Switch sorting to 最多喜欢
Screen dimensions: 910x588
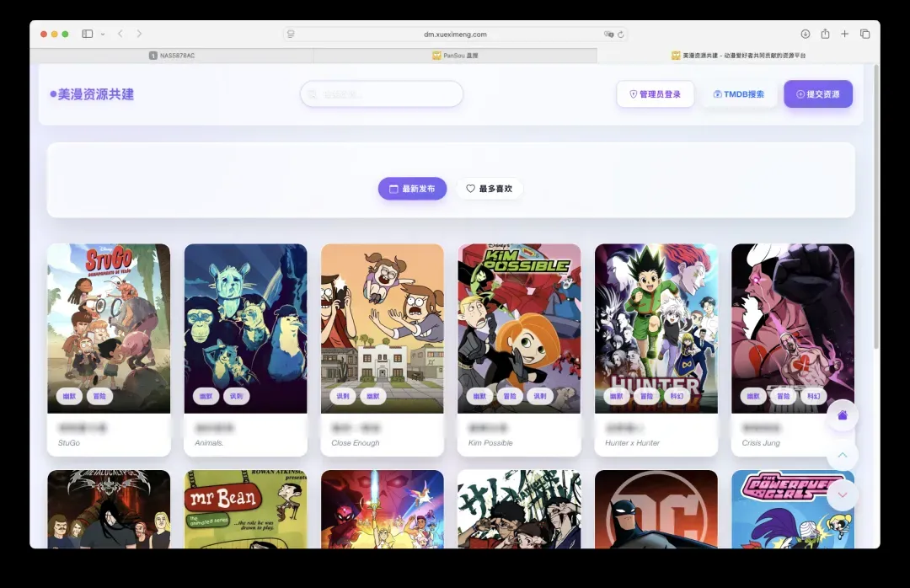pos(490,189)
